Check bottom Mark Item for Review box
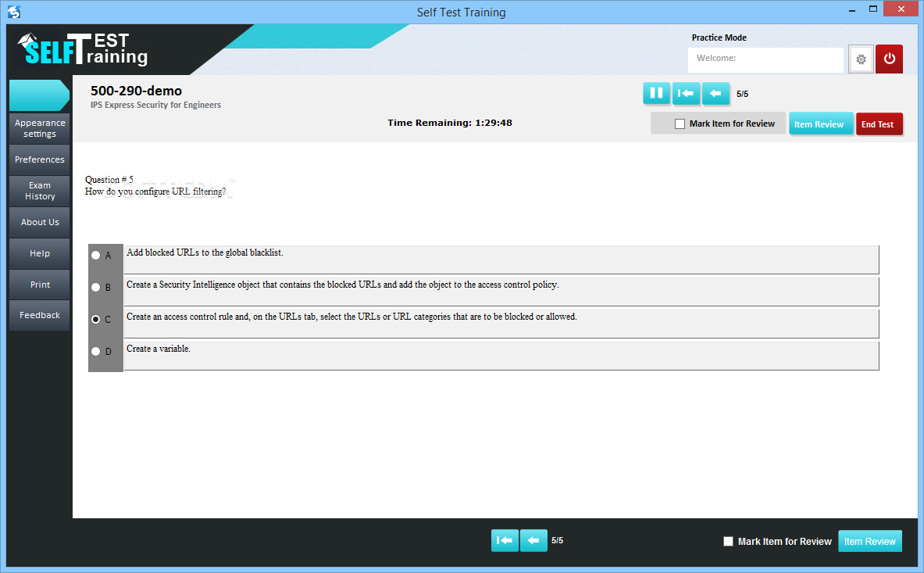Image resolution: width=924 pixels, height=573 pixels. point(729,541)
